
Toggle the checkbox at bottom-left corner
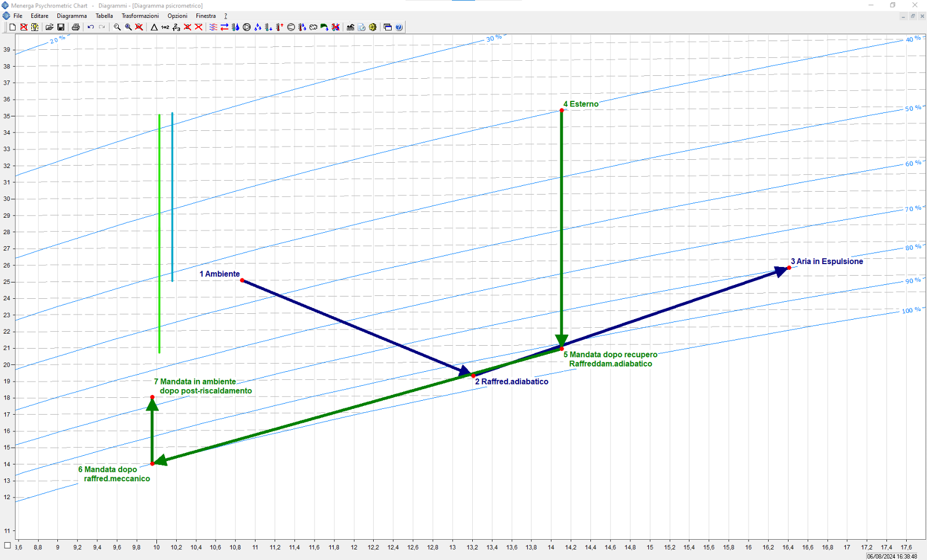(7, 545)
